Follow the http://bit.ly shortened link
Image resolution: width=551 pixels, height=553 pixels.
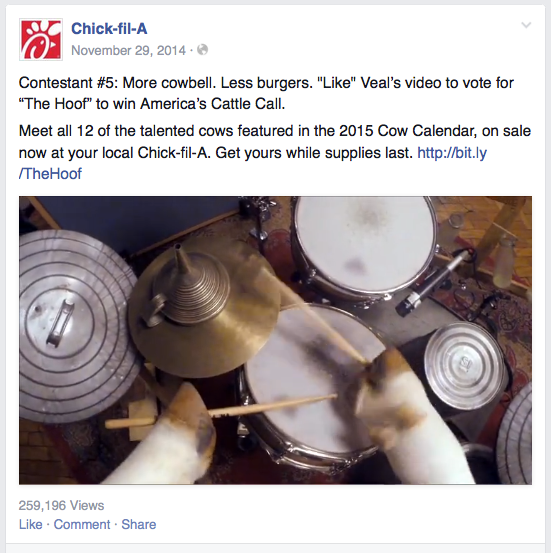coord(452,153)
